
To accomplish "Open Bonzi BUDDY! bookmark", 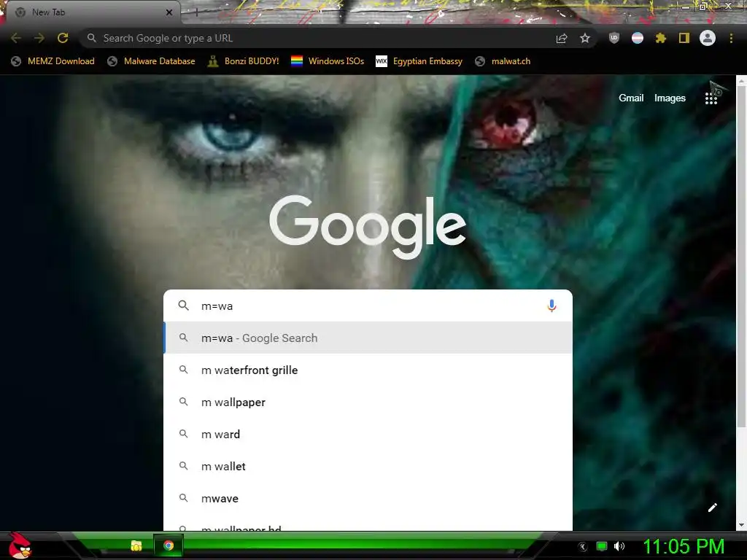I will pyautogui.click(x=244, y=61).
